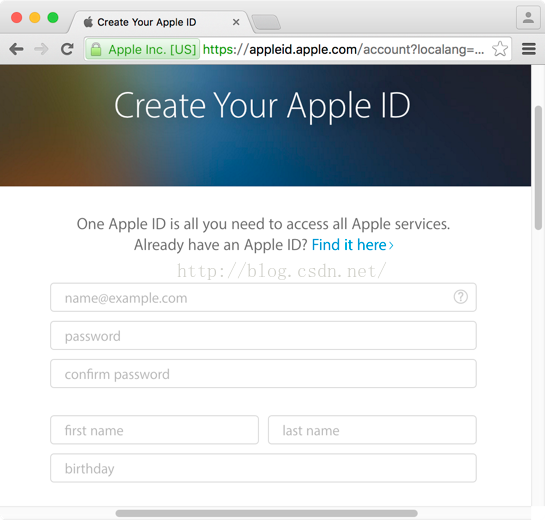Select the birthday field
The height and width of the screenshot is (520, 545).
[263, 468]
